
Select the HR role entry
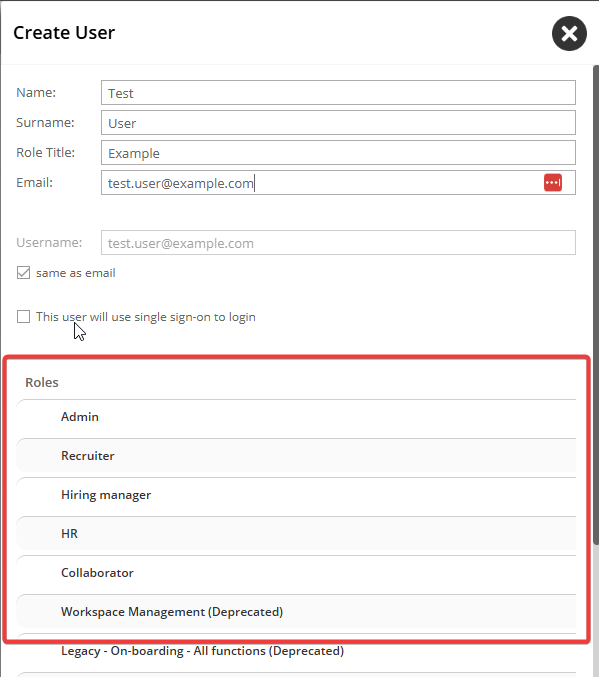tap(296, 534)
